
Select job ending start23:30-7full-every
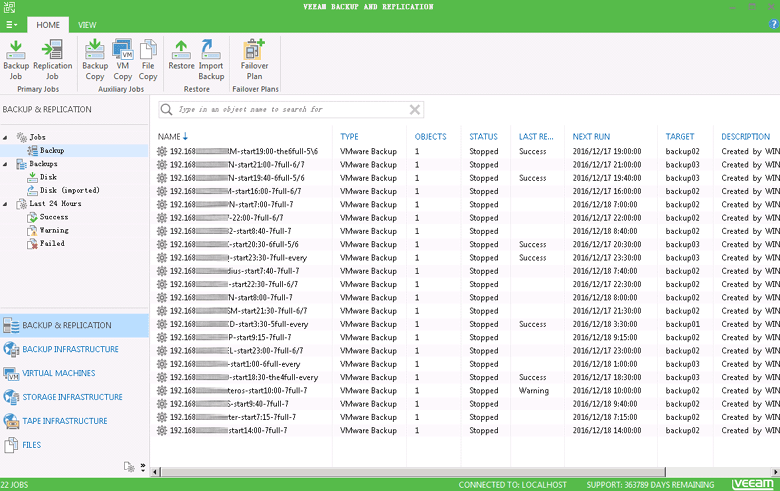pos(238,258)
